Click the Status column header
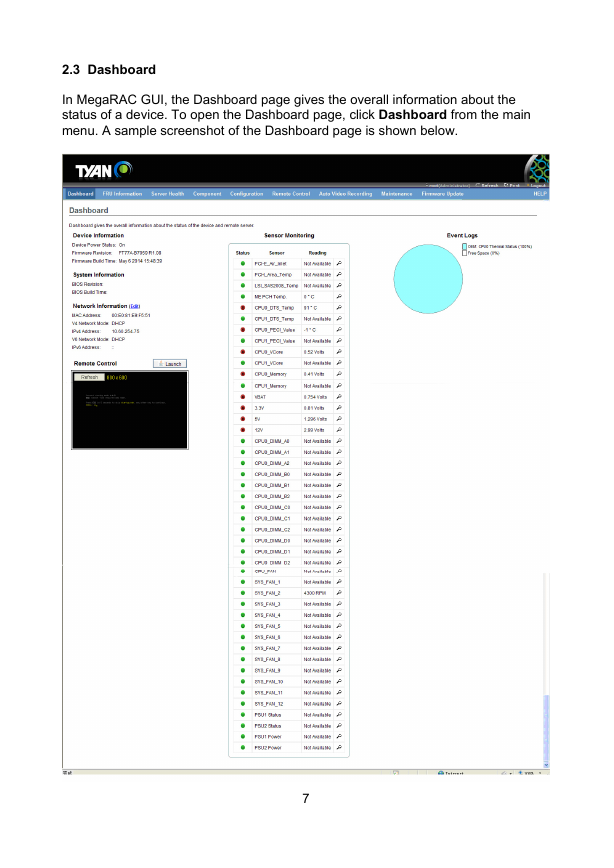The height and width of the screenshot is (868, 614). [x=242, y=253]
